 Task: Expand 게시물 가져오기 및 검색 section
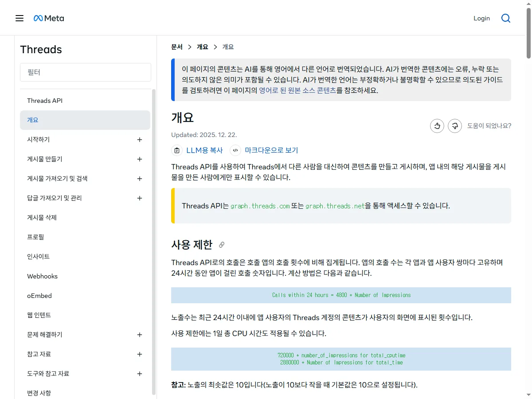pyautogui.click(x=140, y=179)
